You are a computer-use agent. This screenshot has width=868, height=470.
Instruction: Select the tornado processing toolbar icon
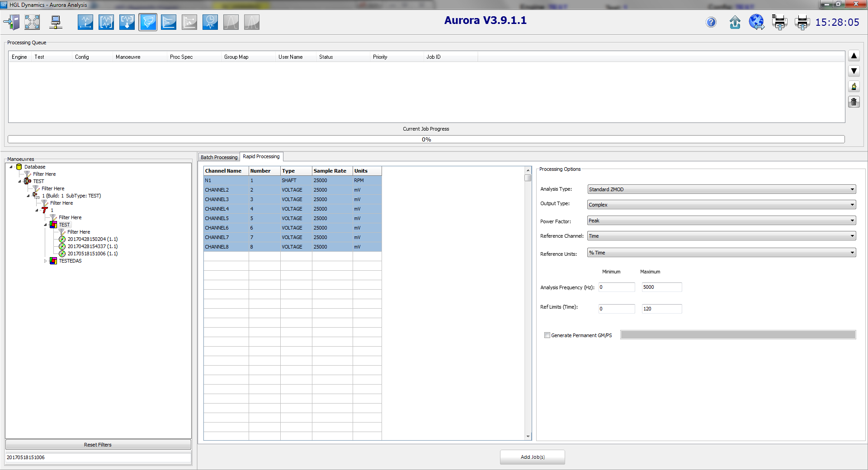[x=148, y=22]
